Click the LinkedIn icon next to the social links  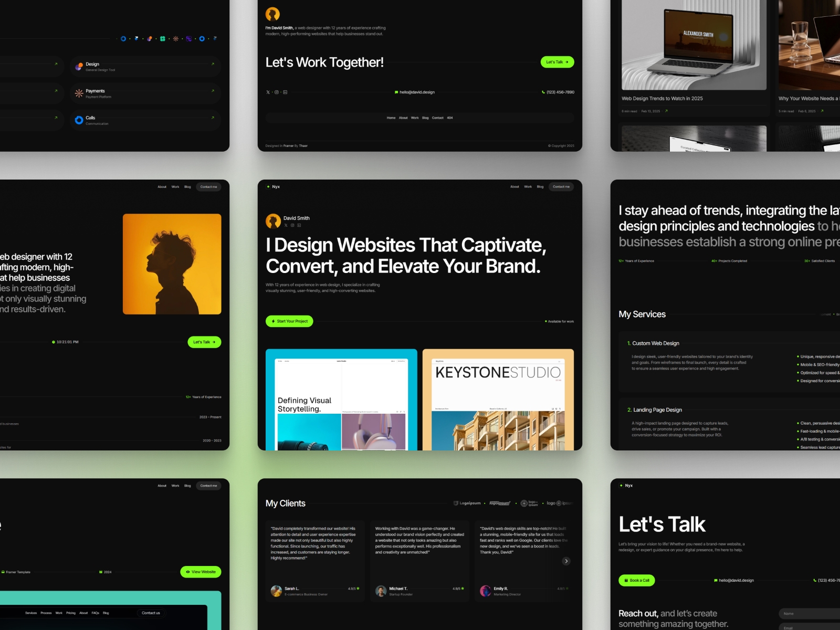[285, 92]
